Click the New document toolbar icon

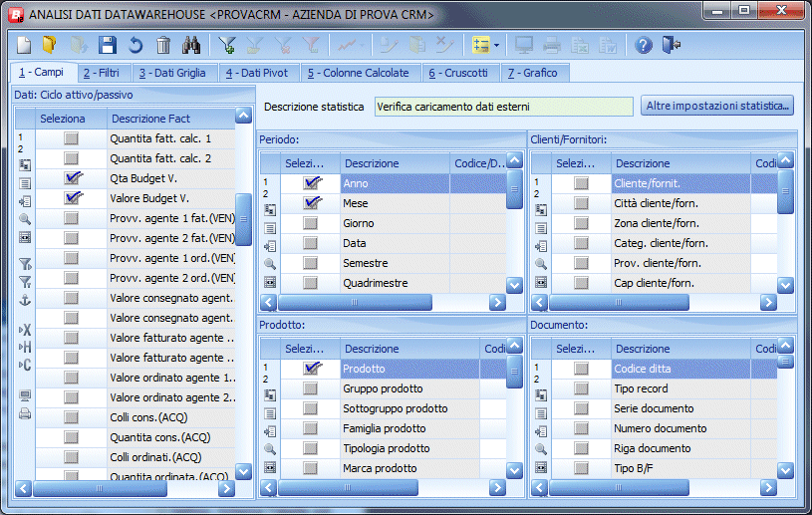(x=24, y=45)
